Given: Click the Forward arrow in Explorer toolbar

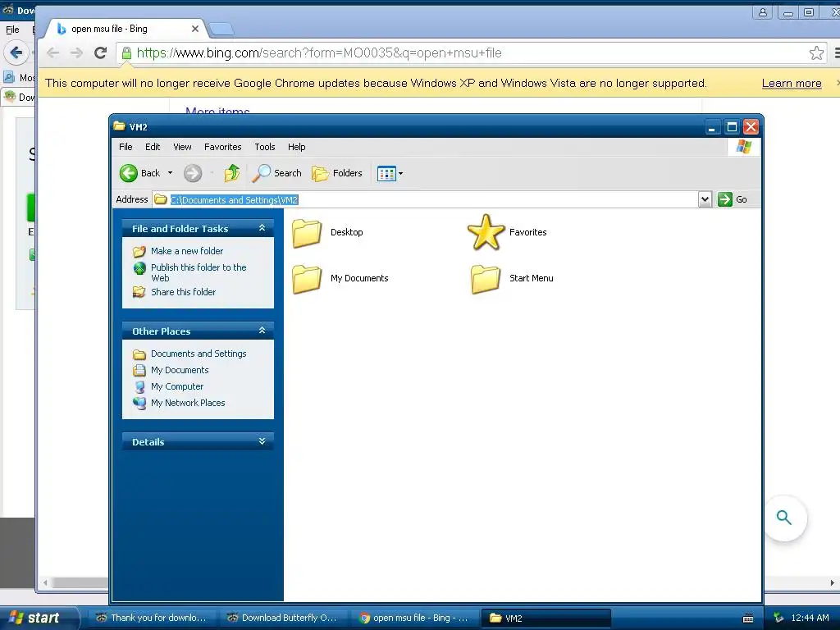Looking at the screenshot, I should pyautogui.click(x=193, y=173).
